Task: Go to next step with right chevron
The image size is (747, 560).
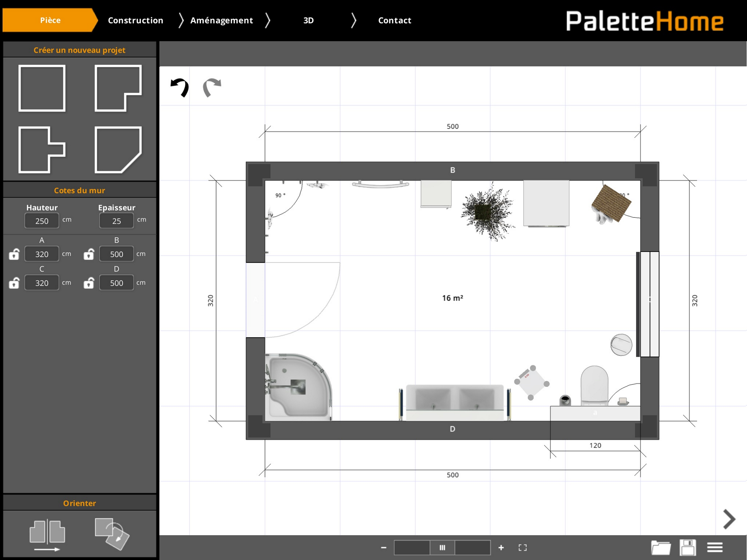Action: point(729,519)
